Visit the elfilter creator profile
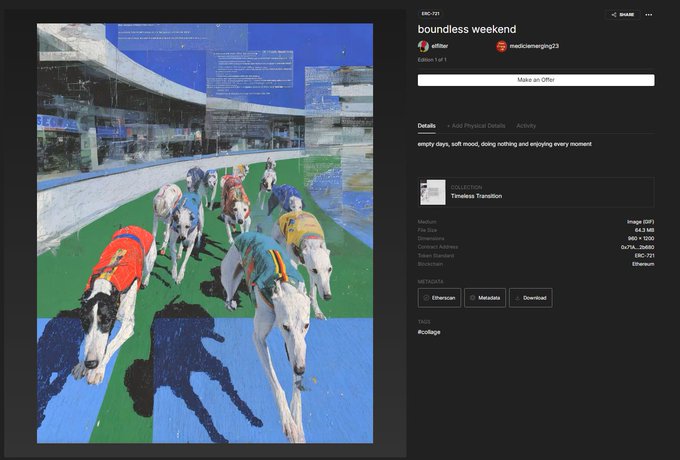The height and width of the screenshot is (460, 680). pos(440,46)
